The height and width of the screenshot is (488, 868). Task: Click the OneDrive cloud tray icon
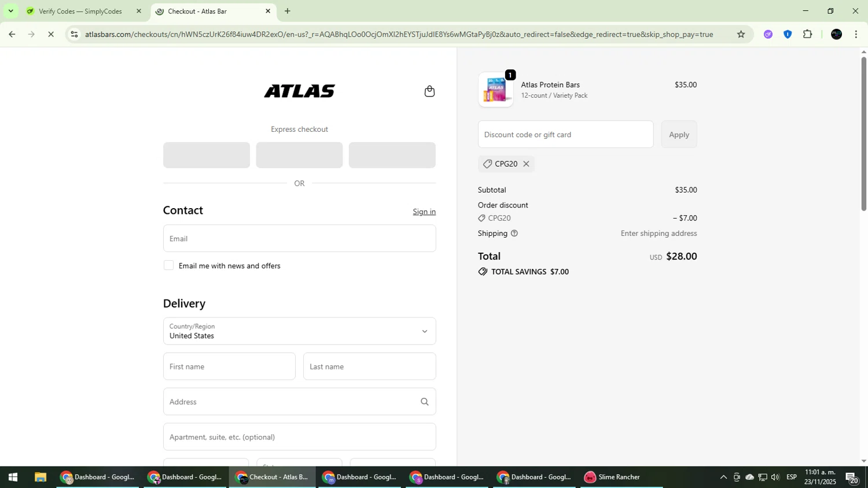tap(749, 477)
